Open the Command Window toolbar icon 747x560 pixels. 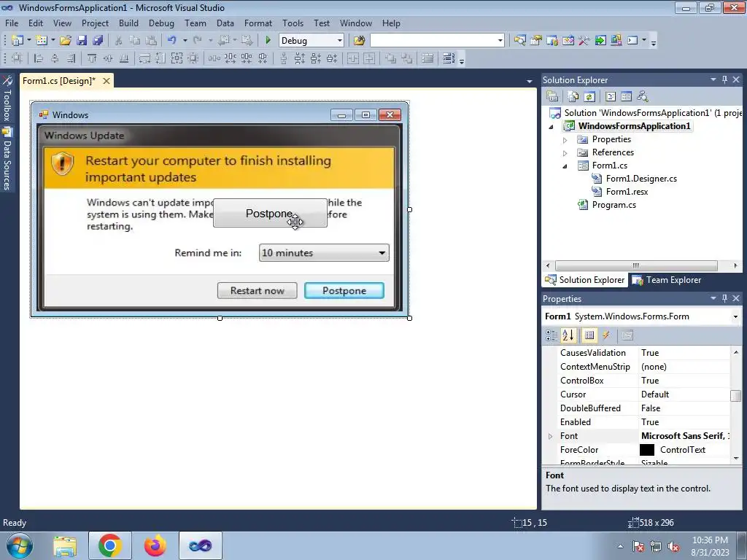(x=632, y=41)
